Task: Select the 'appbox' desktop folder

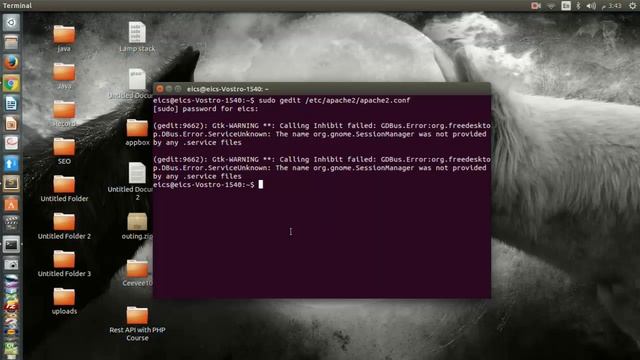Action: click(137, 133)
